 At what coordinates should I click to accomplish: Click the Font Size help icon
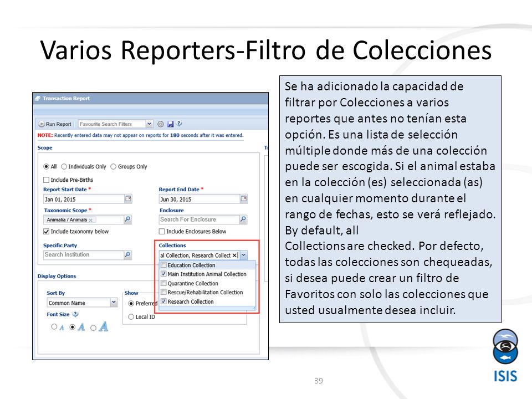75,314
